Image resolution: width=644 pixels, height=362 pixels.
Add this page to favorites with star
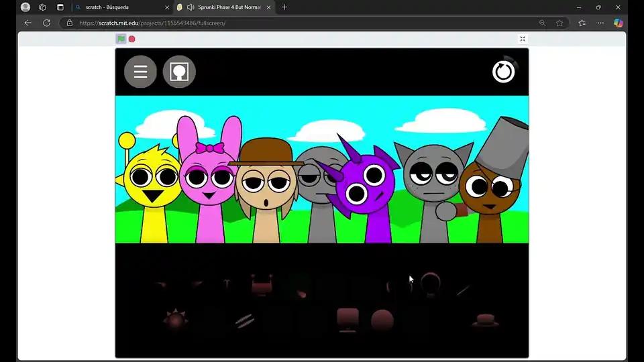pos(559,23)
